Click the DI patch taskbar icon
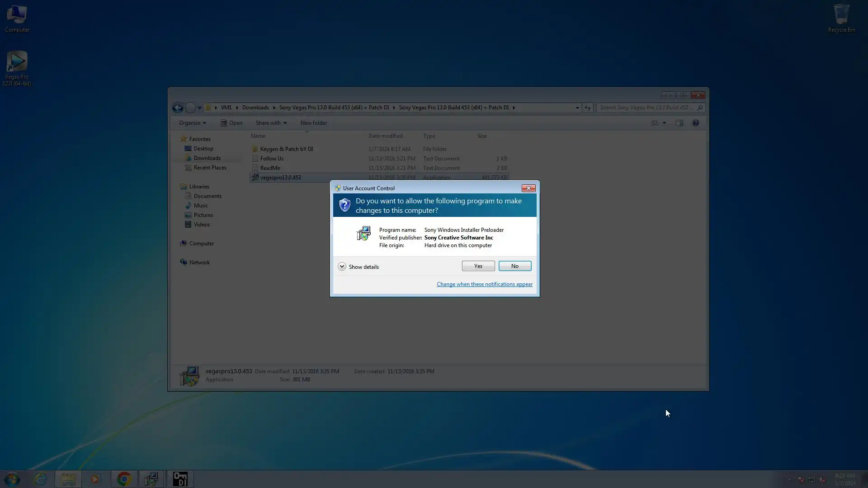 click(x=180, y=479)
